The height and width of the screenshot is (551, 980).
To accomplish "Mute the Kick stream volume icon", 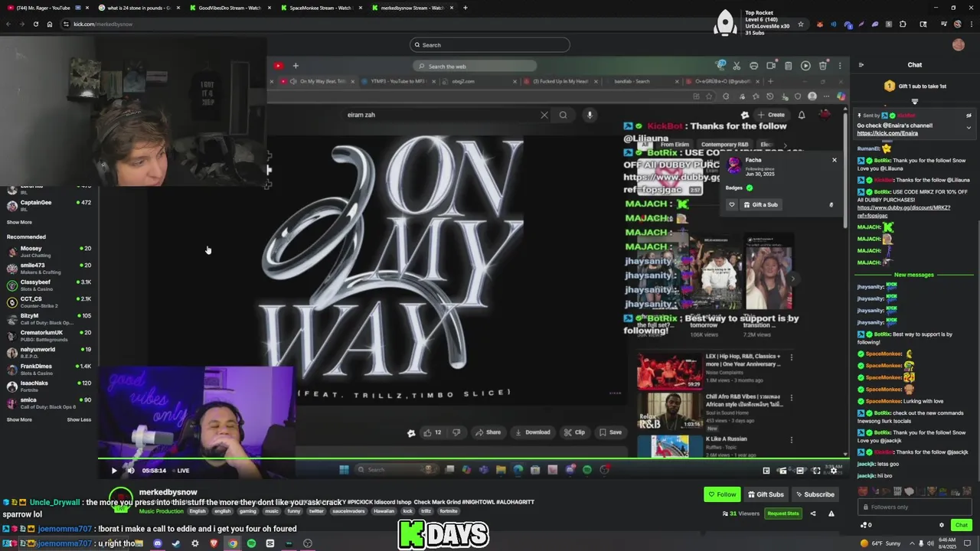I will click(130, 471).
